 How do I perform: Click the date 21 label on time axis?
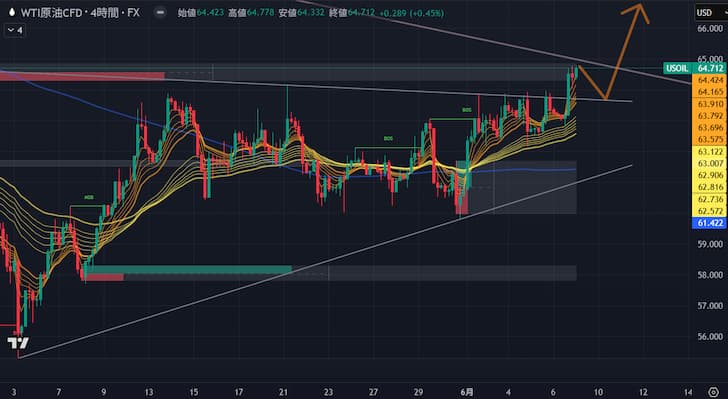tap(283, 392)
